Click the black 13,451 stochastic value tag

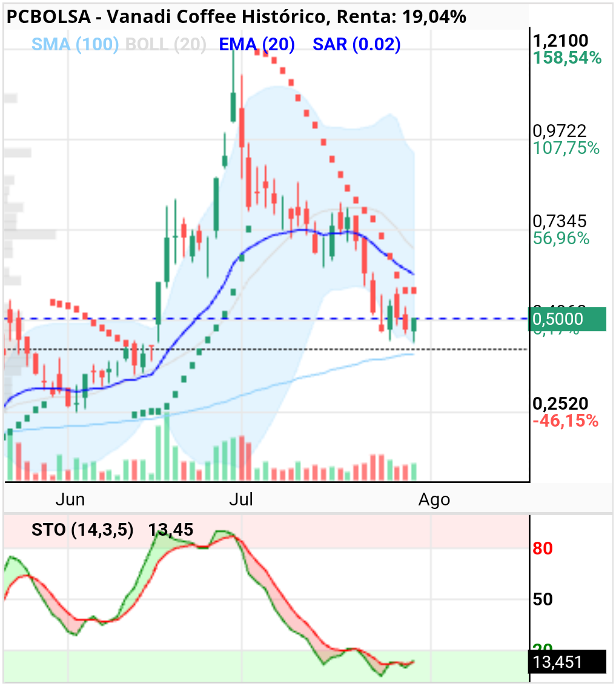(567, 662)
